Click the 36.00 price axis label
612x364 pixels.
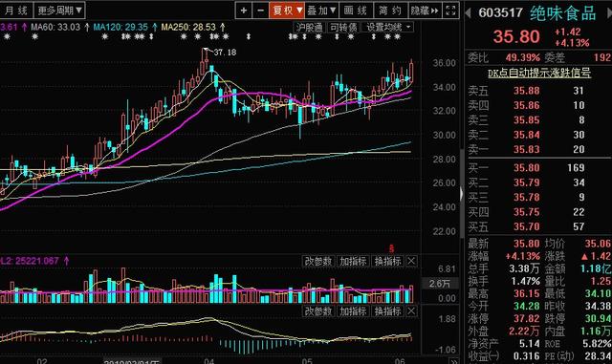click(444, 63)
